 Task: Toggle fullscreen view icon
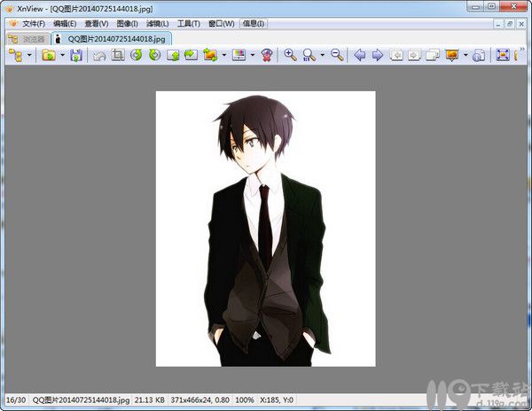[x=503, y=55]
